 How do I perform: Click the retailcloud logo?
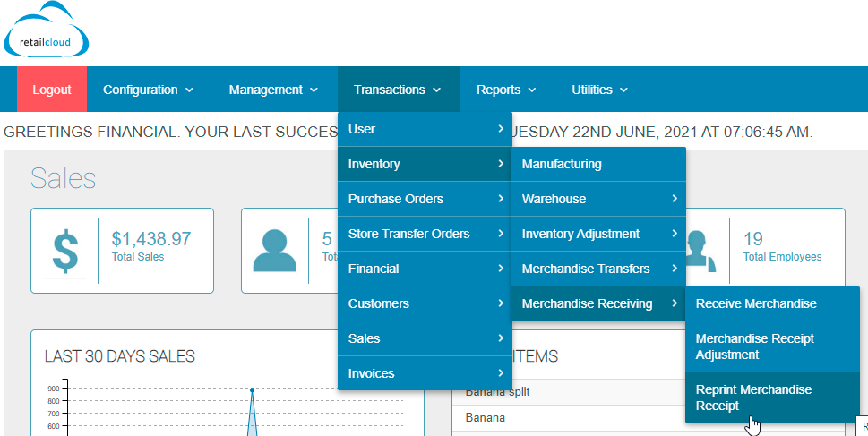(48, 33)
